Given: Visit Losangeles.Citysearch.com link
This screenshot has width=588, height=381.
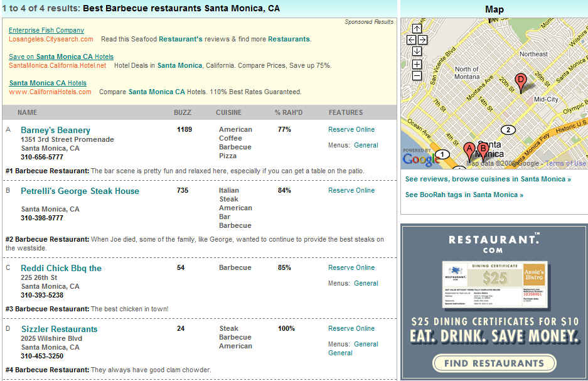Looking at the screenshot, I should (x=51, y=39).
